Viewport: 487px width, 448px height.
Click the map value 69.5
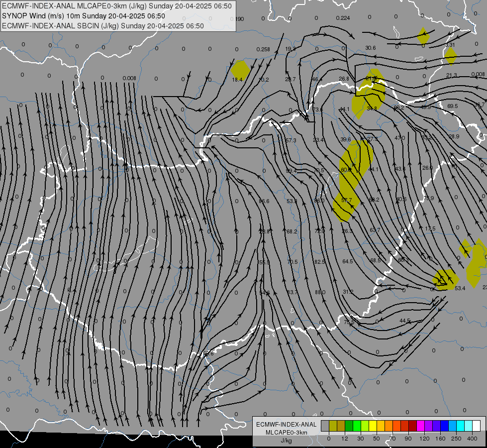(x=453, y=106)
